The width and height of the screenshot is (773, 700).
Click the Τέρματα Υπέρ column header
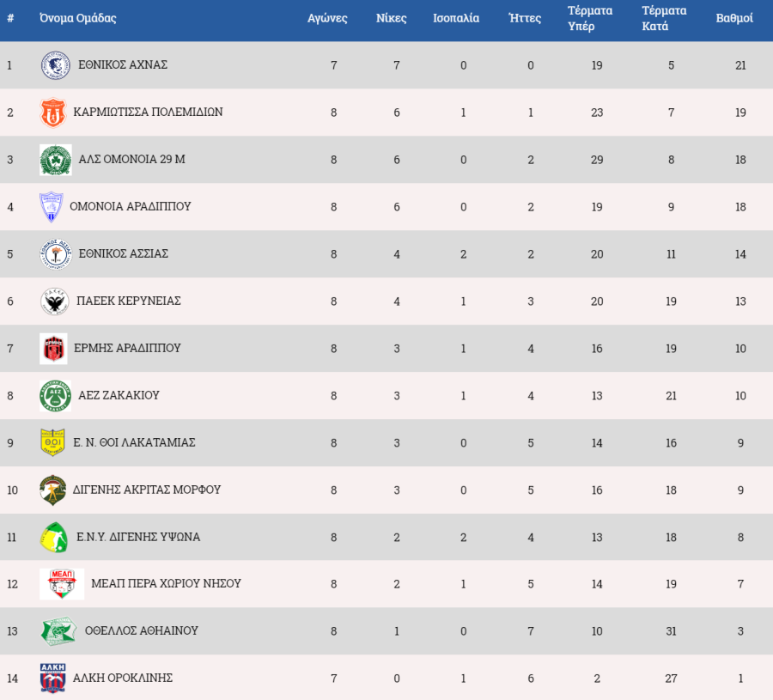click(589, 18)
